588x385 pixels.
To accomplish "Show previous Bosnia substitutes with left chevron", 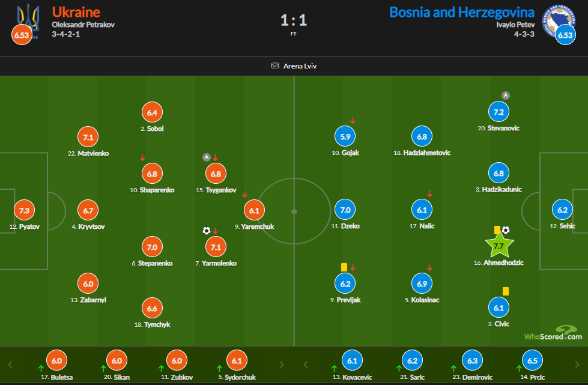I will (306, 365).
